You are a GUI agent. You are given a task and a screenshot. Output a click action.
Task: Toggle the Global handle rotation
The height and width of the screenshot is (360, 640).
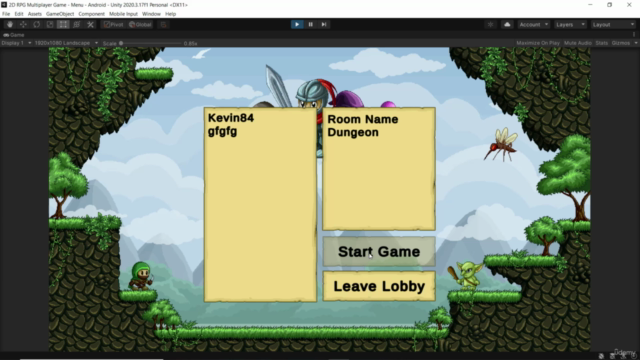pos(140,24)
